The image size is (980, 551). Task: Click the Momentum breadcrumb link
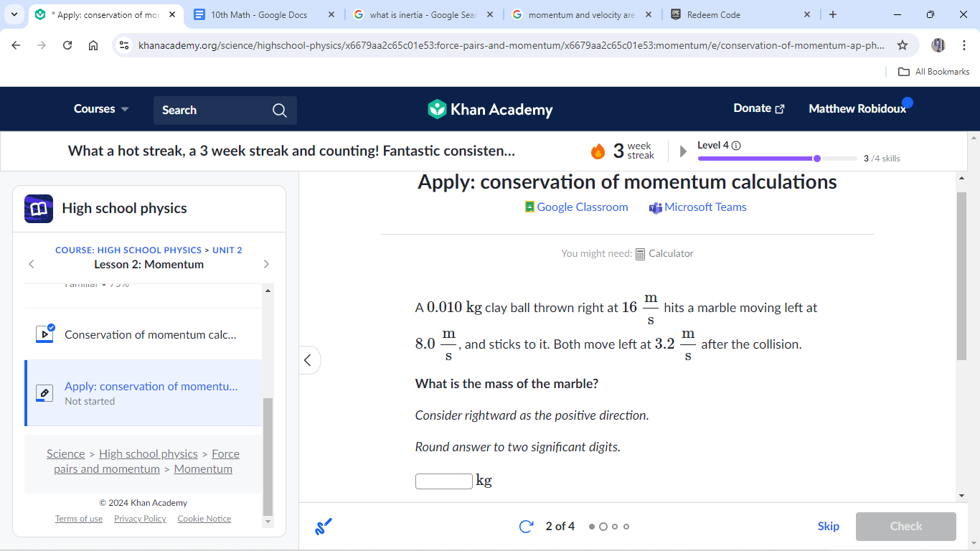pos(203,469)
